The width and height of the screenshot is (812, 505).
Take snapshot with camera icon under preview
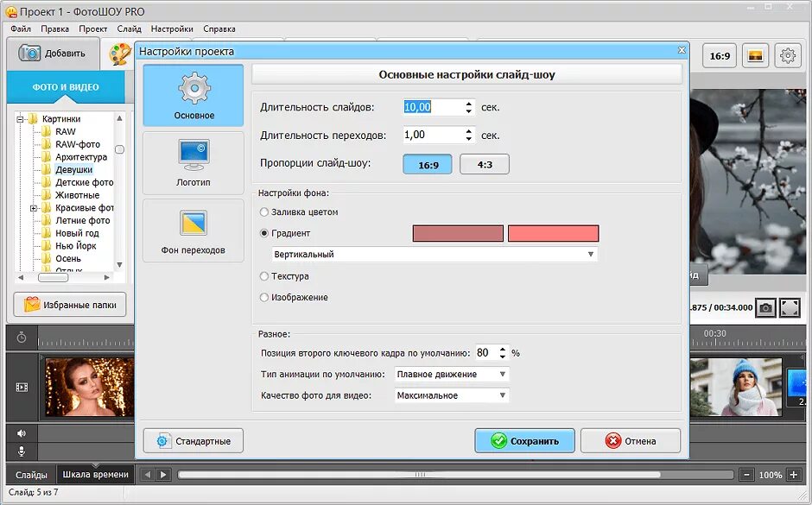(x=765, y=308)
